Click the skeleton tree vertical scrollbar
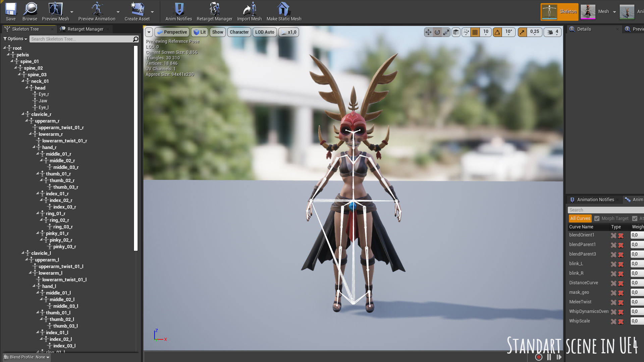644x362 pixels. (136, 148)
